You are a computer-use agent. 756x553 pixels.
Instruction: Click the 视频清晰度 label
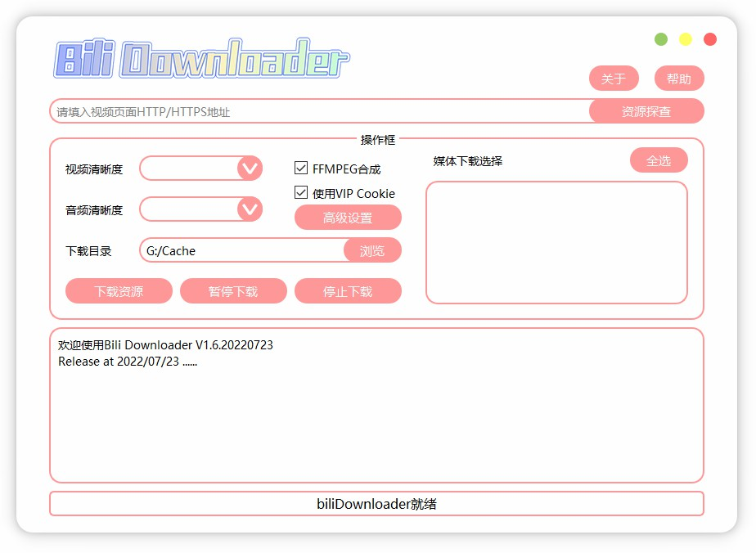[x=94, y=169]
